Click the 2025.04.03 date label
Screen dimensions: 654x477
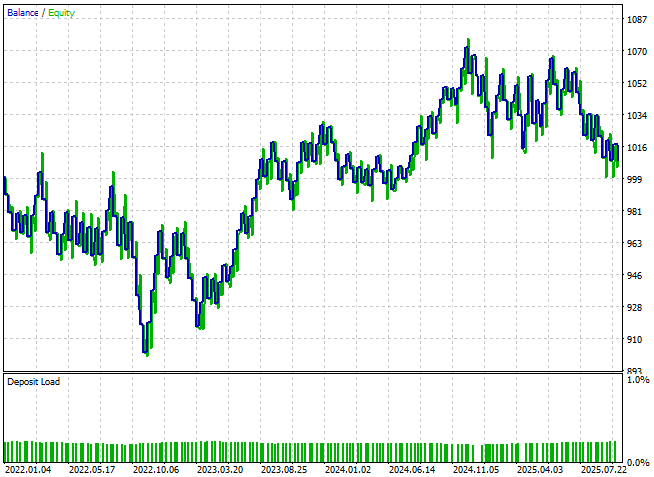(540, 470)
